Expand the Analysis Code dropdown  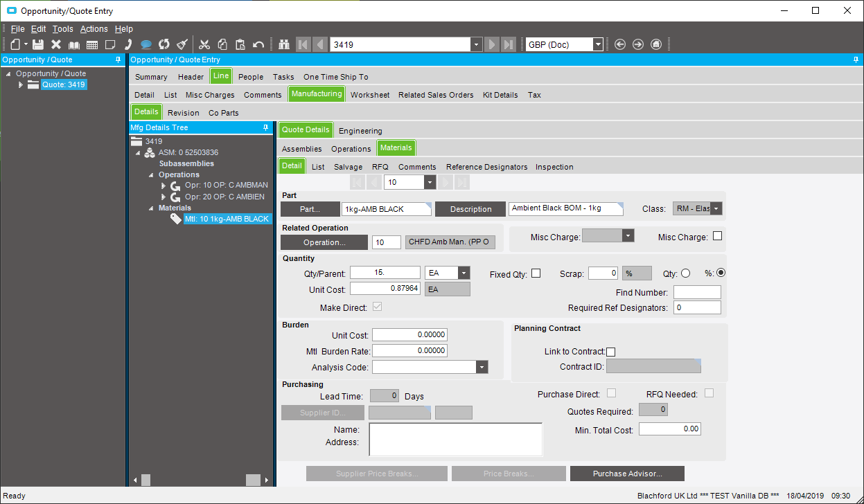coord(482,368)
